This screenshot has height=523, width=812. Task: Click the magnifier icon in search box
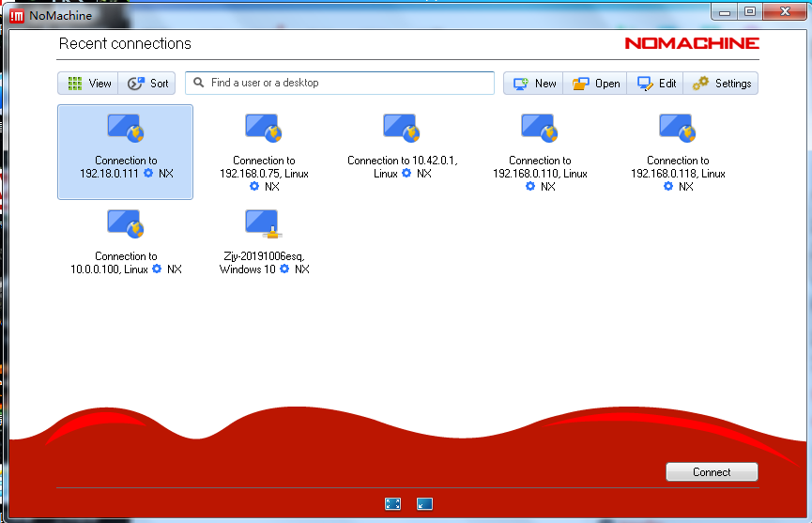(x=198, y=83)
